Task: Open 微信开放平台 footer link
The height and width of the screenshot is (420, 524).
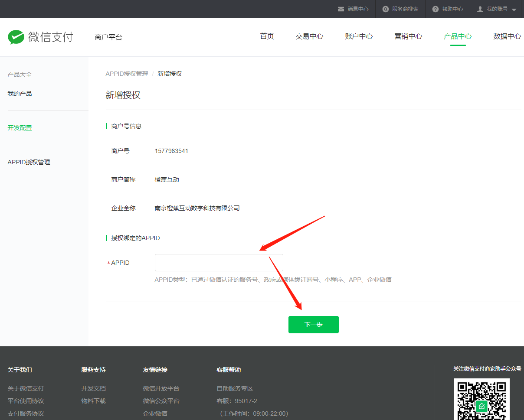Action: 161,388
